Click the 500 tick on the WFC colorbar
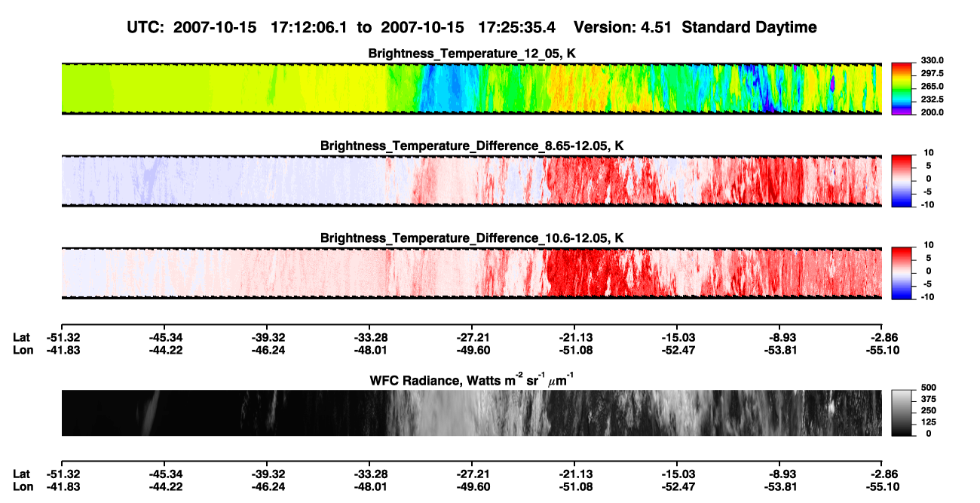980x503 pixels. pos(927,388)
